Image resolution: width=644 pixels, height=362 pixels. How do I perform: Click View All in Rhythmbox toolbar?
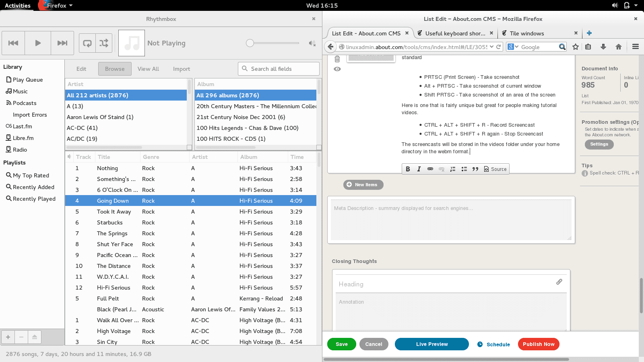148,69
